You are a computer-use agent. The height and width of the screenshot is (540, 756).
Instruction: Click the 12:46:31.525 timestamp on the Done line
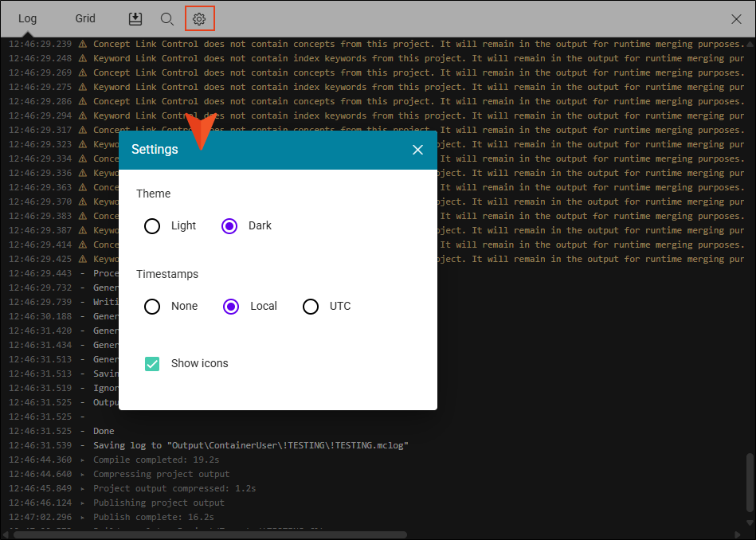coord(40,431)
